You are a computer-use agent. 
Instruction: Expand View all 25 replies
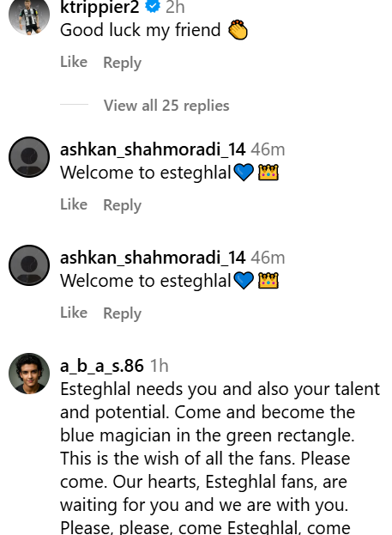[166, 105]
